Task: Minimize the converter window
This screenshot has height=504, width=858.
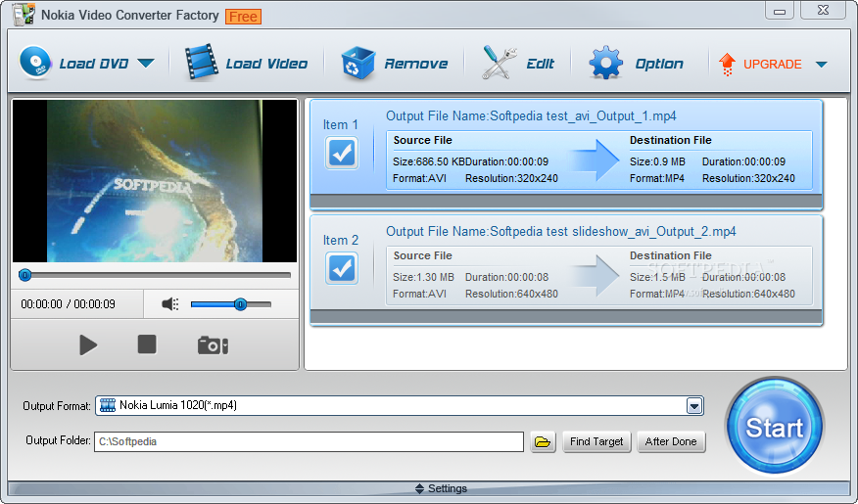Action: pyautogui.click(x=780, y=11)
